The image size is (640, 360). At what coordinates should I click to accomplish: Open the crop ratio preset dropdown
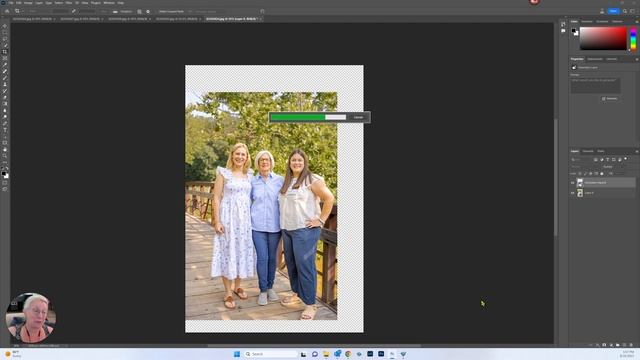click(x=40, y=11)
